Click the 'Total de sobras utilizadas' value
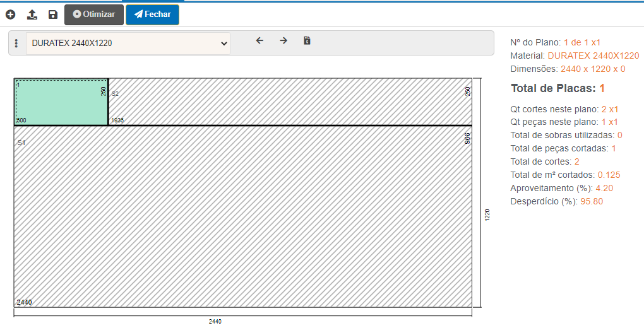 (620, 135)
